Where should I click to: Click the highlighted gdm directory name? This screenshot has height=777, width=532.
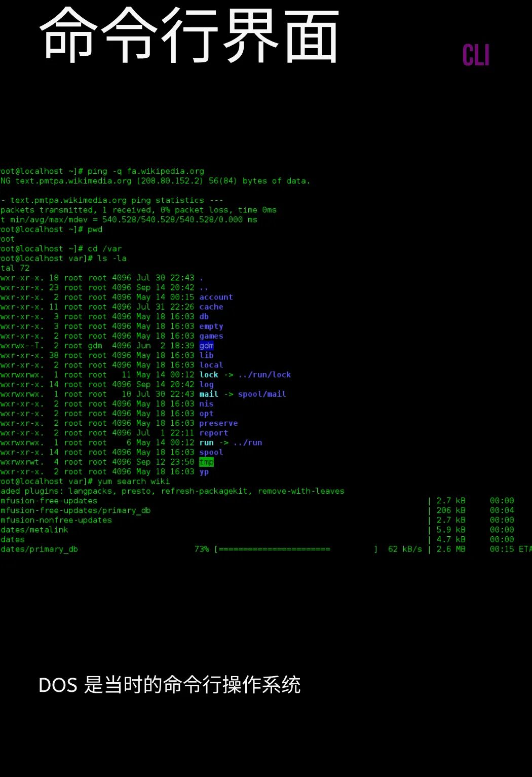pyautogui.click(x=206, y=346)
